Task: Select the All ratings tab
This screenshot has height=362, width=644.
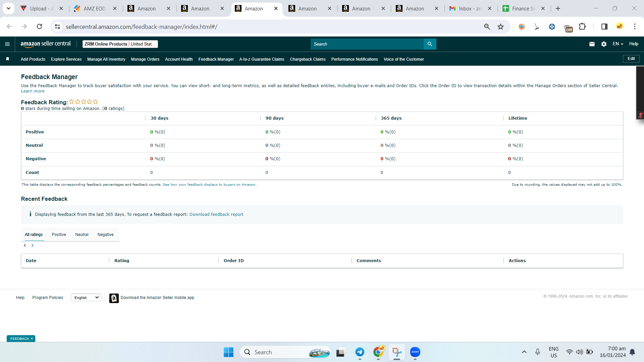Action: click(34, 235)
